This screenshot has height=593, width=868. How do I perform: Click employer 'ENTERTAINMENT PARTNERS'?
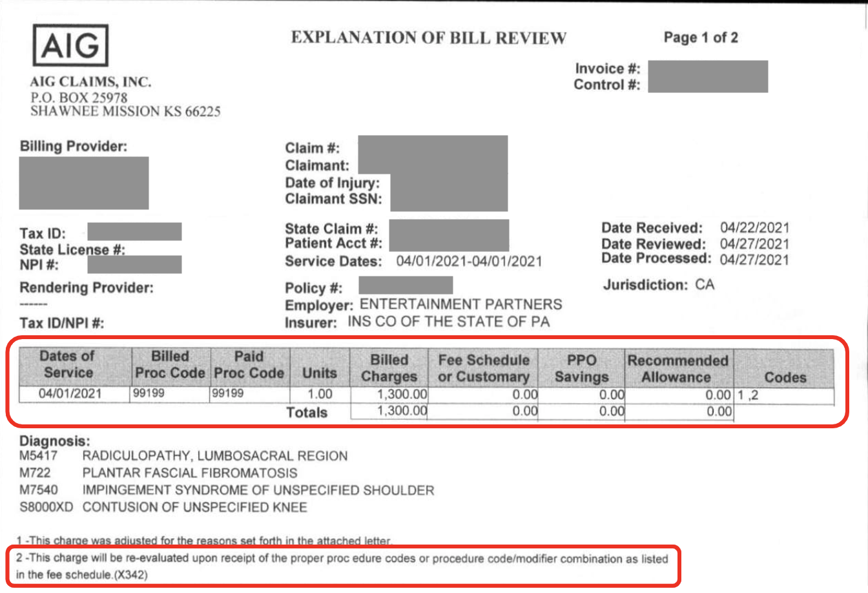(460, 304)
